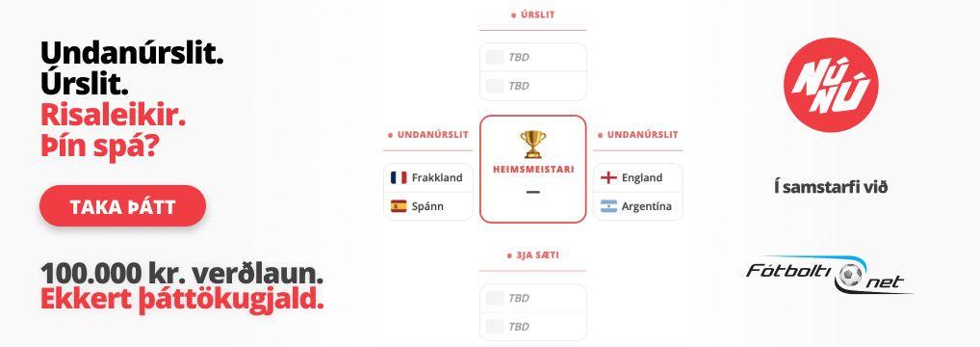Select the Spain flag icon
The image size is (980, 347).
(399, 206)
